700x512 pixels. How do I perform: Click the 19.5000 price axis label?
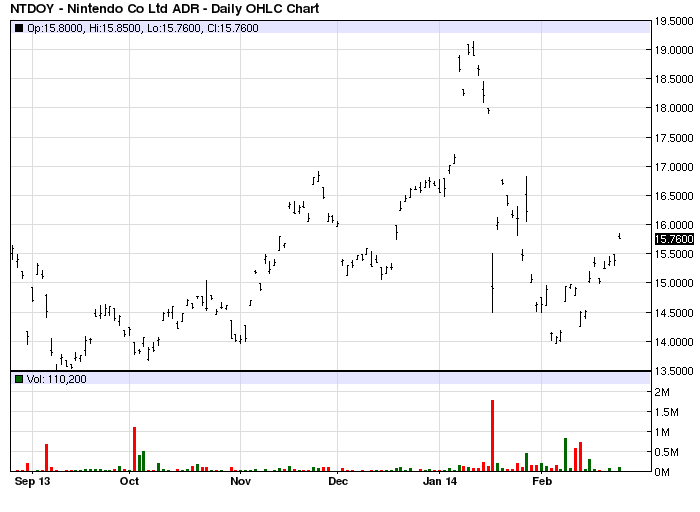coord(674,21)
